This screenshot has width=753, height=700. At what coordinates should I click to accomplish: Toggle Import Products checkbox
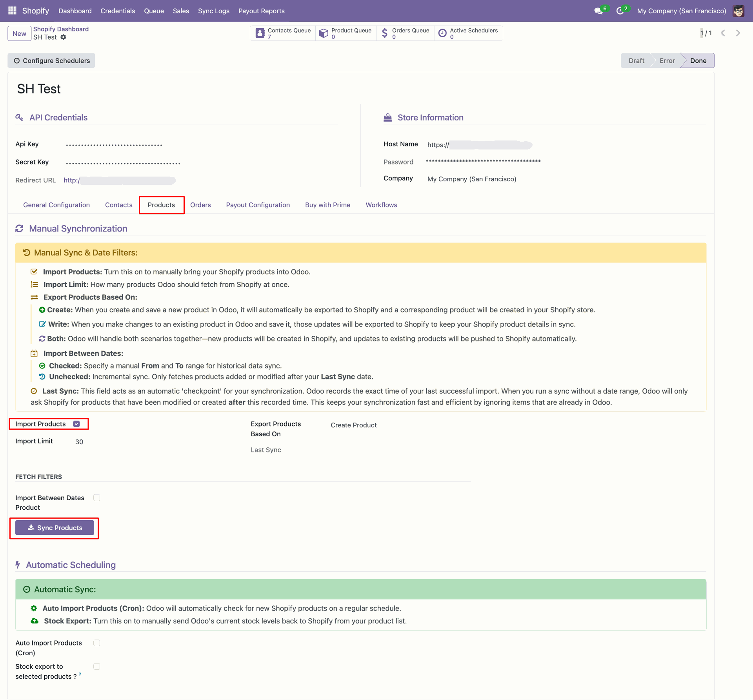coord(76,424)
